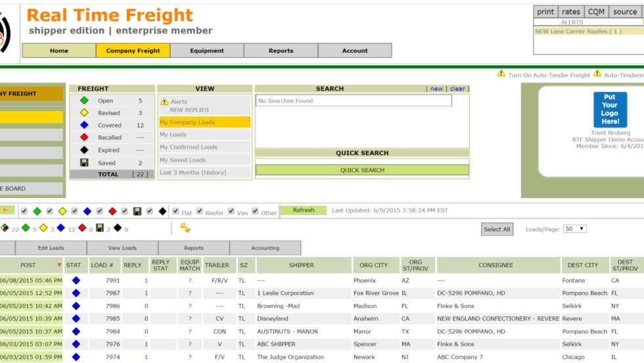Click the green Open freight diamond icon
Image resolution: width=644 pixels, height=363 pixels.
tap(84, 101)
